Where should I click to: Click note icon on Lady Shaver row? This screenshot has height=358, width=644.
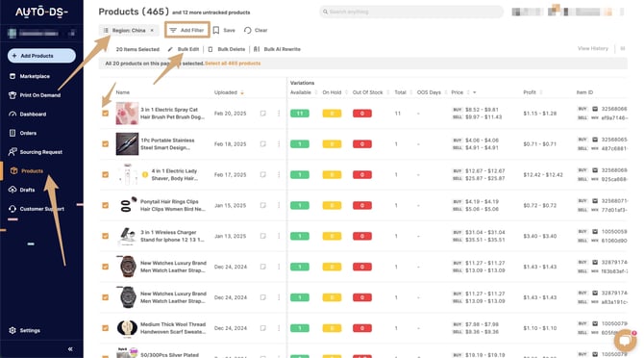tap(262, 174)
